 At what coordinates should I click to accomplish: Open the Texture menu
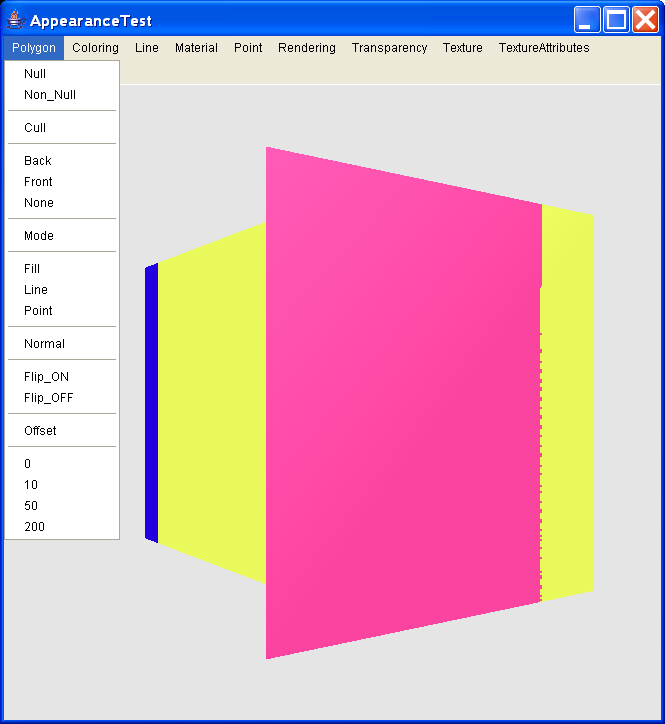point(462,48)
